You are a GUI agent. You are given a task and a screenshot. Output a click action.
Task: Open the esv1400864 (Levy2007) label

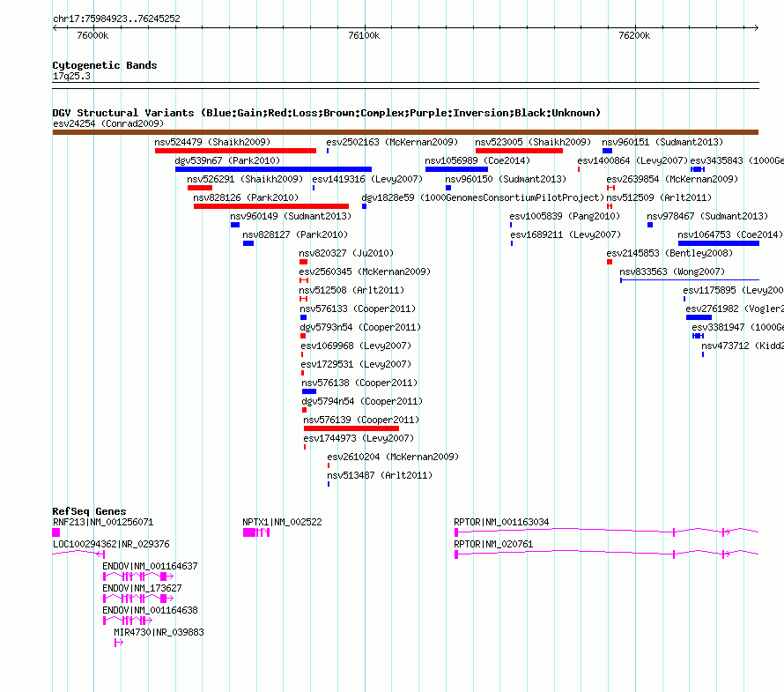(x=632, y=160)
